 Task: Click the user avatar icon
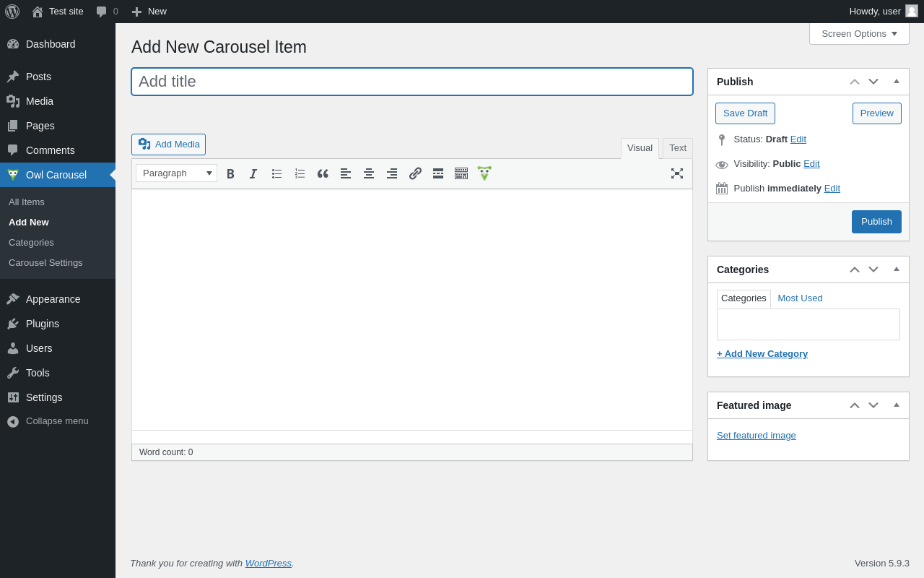(x=912, y=11)
